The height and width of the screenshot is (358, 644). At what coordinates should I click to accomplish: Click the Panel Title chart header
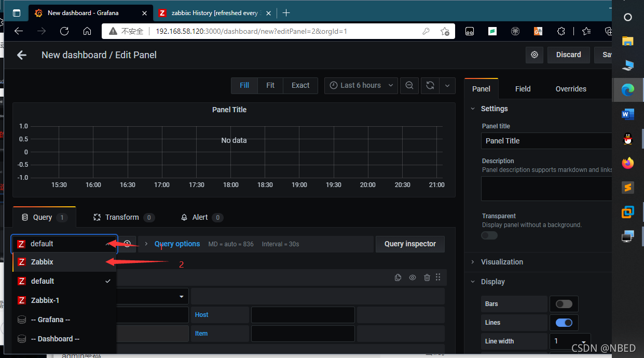(229, 110)
